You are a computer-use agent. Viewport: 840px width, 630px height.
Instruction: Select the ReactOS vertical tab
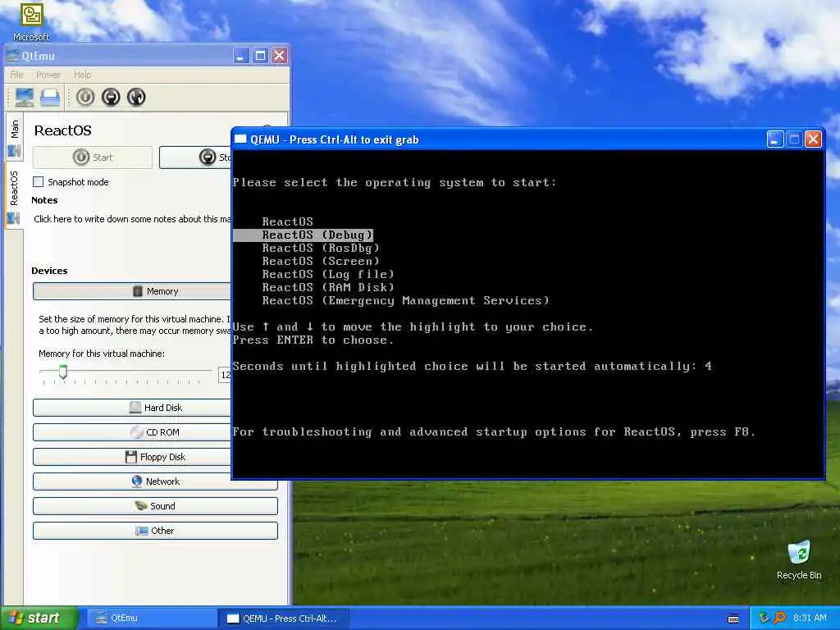[x=14, y=195]
